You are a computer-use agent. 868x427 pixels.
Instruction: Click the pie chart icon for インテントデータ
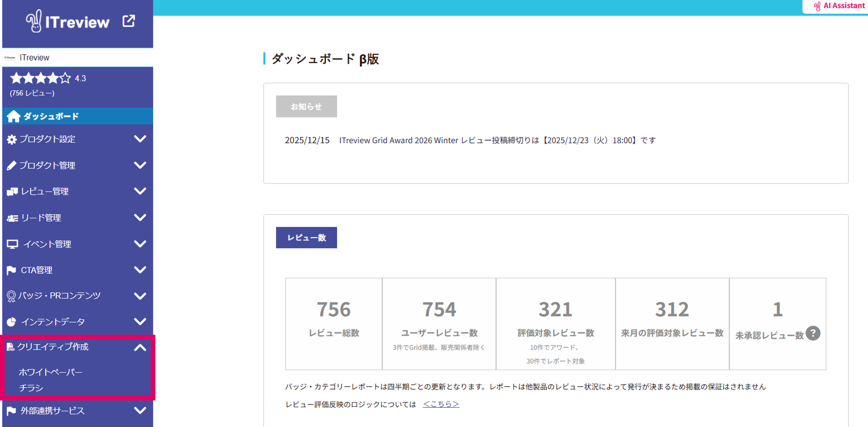(x=12, y=322)
